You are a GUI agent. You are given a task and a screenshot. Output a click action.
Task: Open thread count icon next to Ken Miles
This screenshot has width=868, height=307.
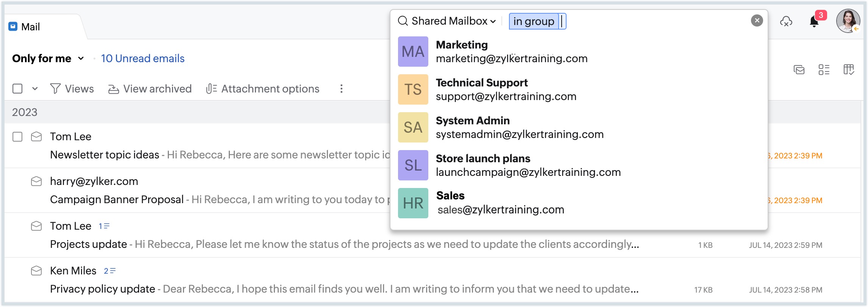click(x=110, y=271)
